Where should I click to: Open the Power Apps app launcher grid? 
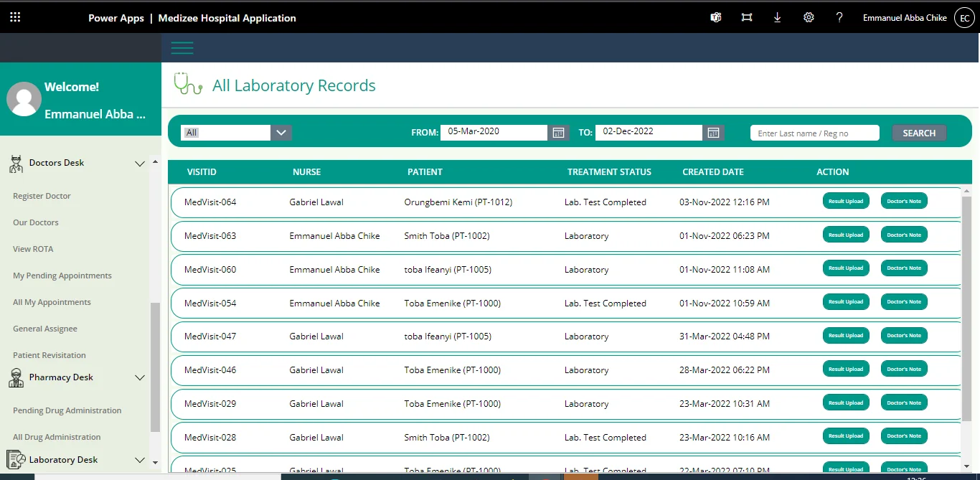15,17
